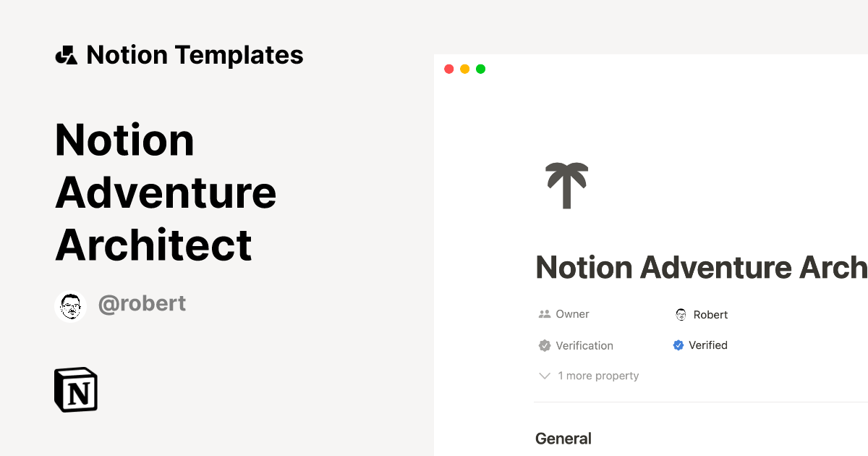Click the yellow traffic light dot

465,69
